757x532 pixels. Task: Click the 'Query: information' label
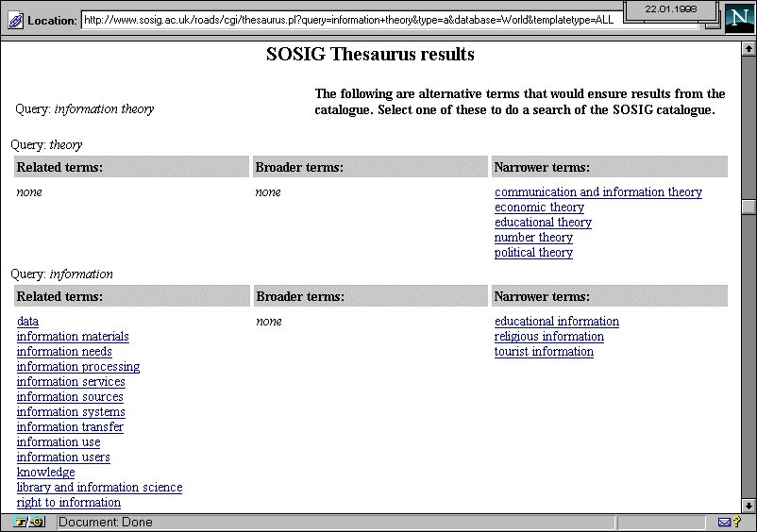click(x=61, y=274)
